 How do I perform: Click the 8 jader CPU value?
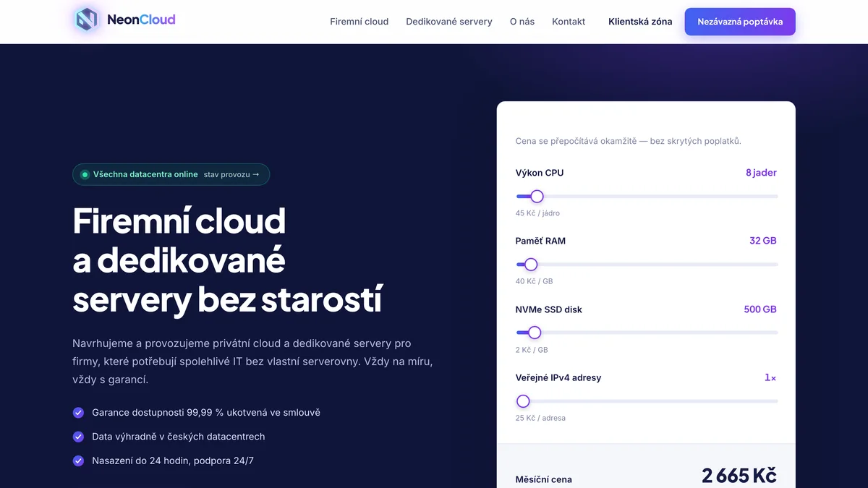(x=761, y=173)
